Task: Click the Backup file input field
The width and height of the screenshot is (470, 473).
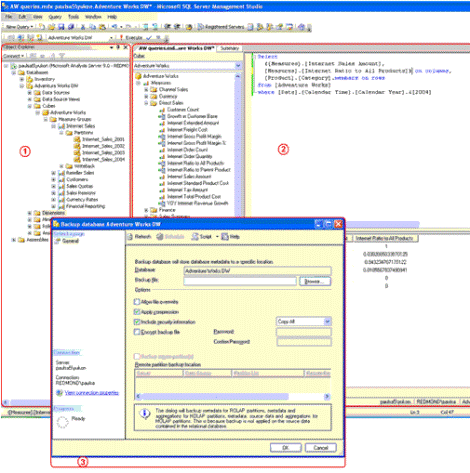Action: [240, 281]
